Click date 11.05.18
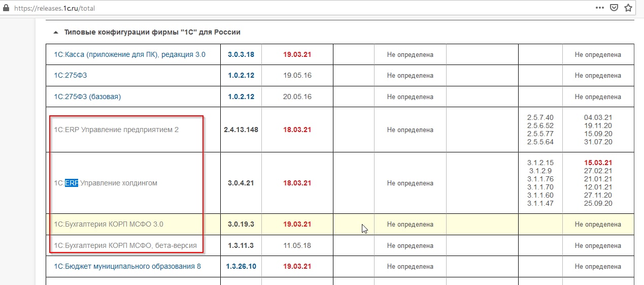This screenshot has width=644, height=285. click(297, 245)
